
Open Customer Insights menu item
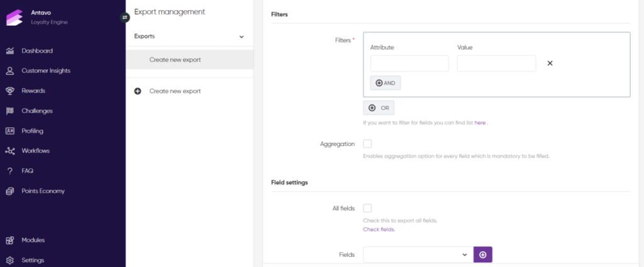point(46,71)
